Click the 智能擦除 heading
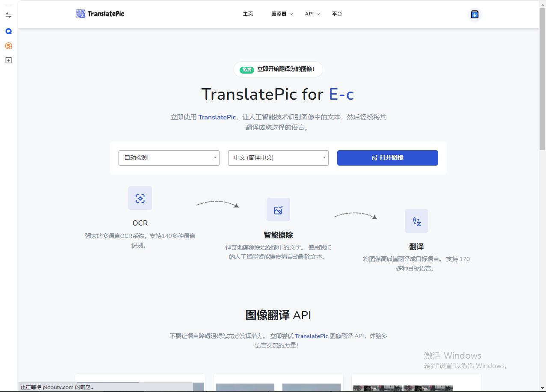546x392 pixels. tap(278, 235)
